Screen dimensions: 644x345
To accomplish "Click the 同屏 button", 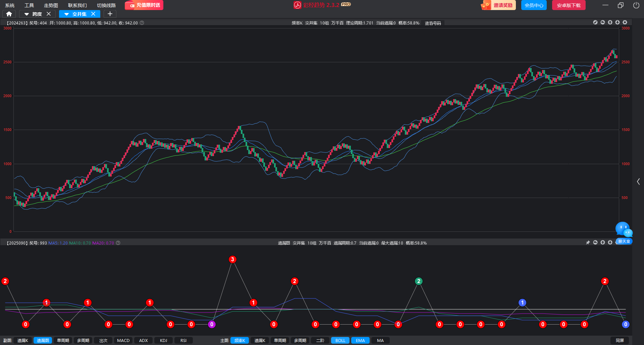I will pyautogui.click(x=620, y=340).
